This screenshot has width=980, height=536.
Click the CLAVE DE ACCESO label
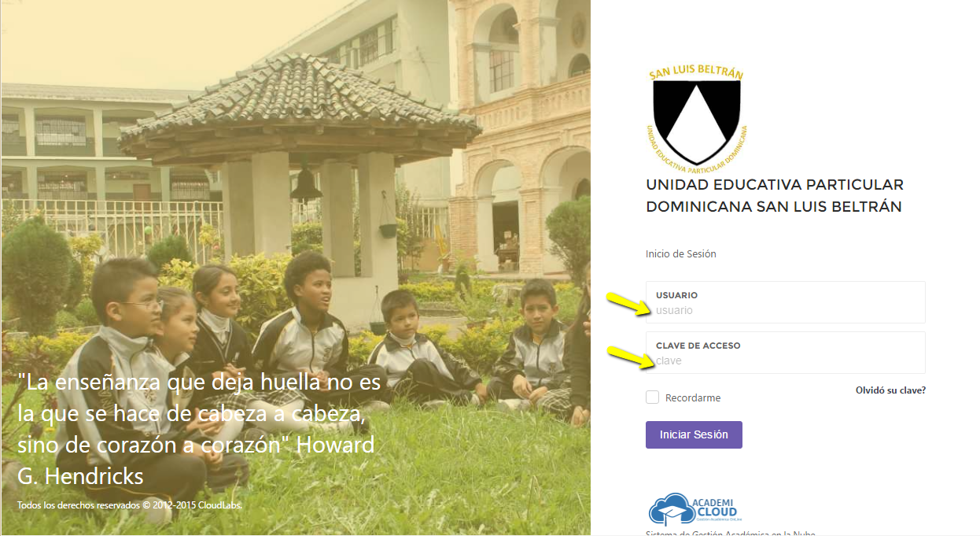point(698,346)
